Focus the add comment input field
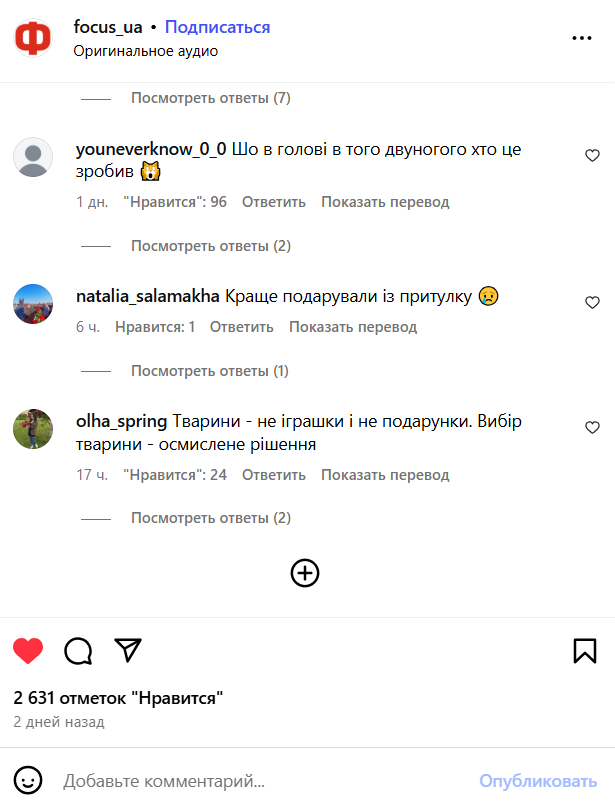This screenshot has width=615, height=812. (x=260, y=780)
